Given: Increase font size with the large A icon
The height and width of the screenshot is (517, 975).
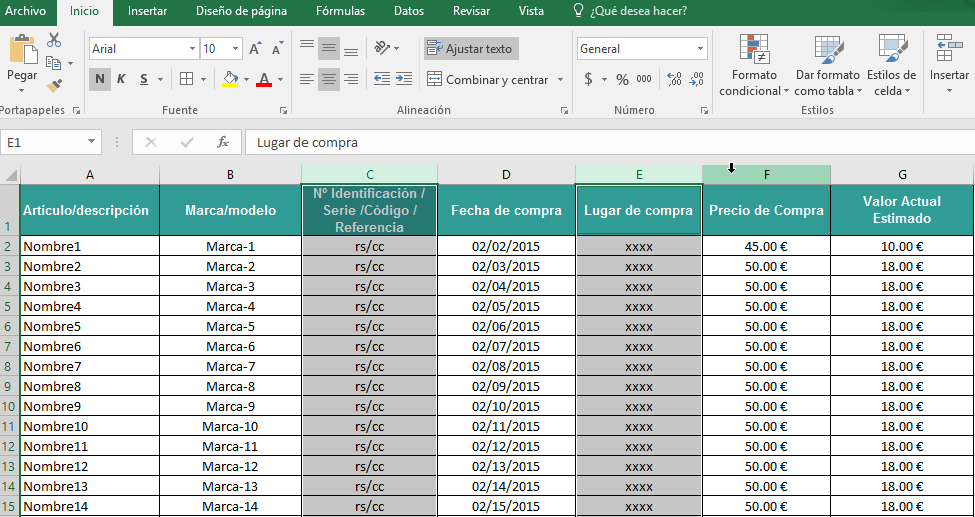Looking at the screenshot, I should pyautogui.click(x=255, y=49).
